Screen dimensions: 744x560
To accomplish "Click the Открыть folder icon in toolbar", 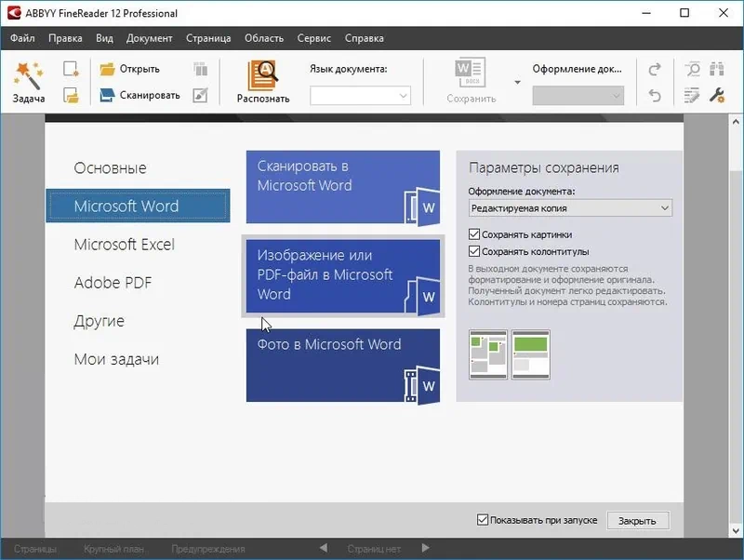I will pyautogui.click(x=107, y=69).
